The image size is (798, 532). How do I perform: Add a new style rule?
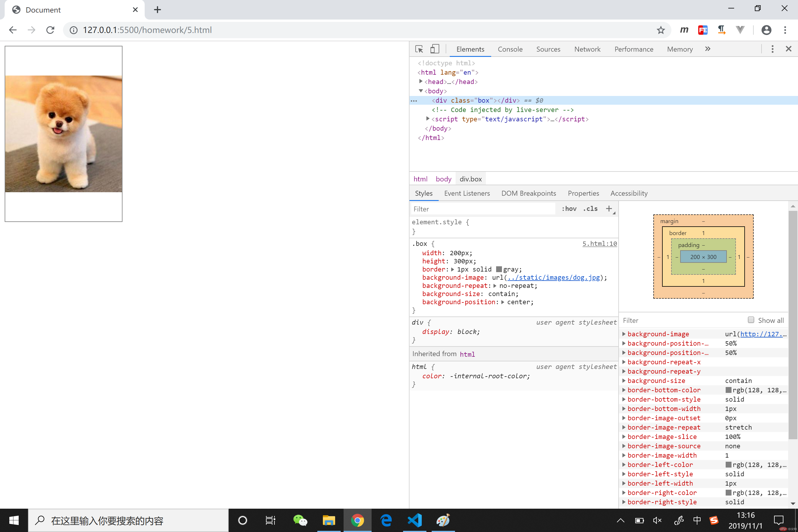609,209
